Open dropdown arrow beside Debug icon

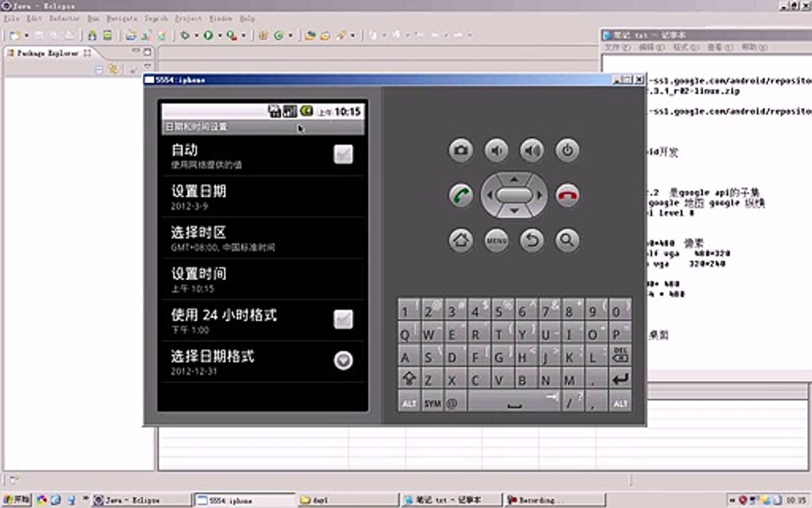point(196,36)
